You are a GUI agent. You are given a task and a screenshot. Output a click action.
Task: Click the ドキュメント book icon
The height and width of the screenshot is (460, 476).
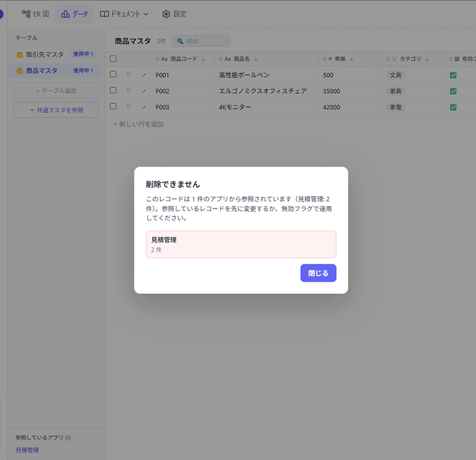coord(104,14)
